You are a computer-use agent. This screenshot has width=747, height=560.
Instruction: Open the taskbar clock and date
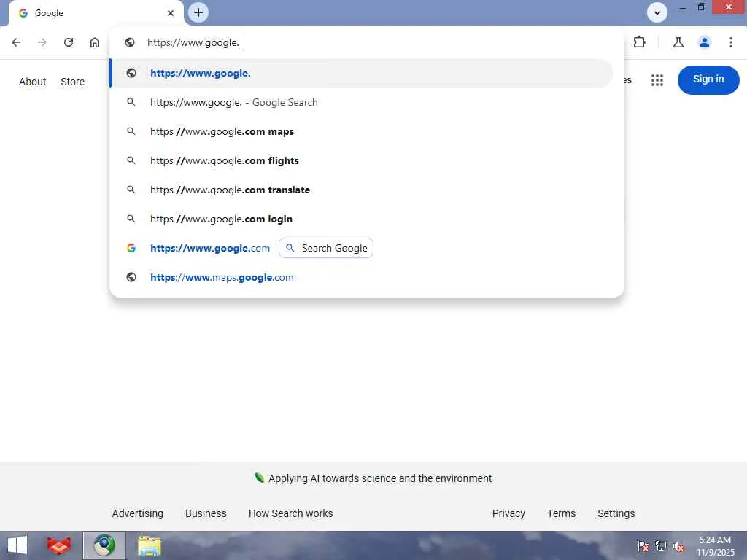pos(715,546)
